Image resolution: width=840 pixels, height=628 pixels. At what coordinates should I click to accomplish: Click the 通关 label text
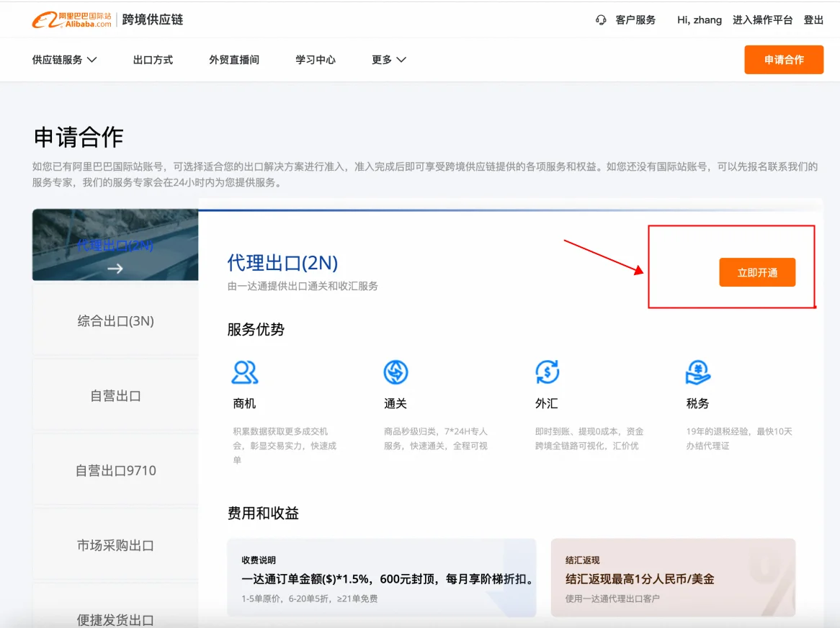396,403
